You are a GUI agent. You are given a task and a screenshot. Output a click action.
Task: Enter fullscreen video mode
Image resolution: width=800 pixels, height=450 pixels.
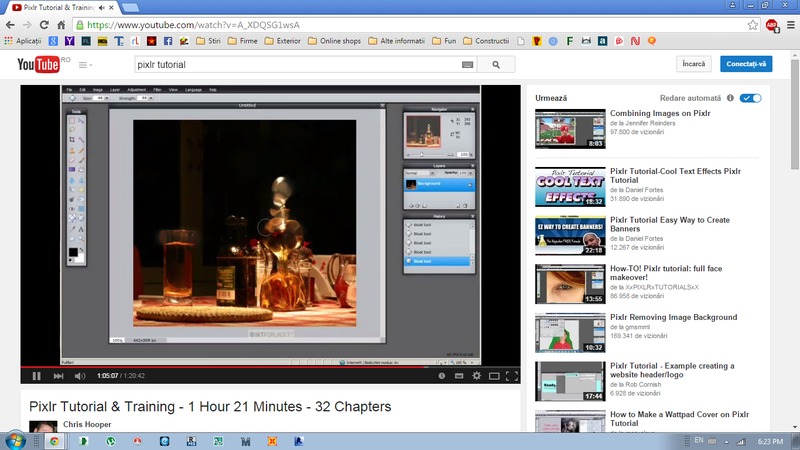click(512, 376)
